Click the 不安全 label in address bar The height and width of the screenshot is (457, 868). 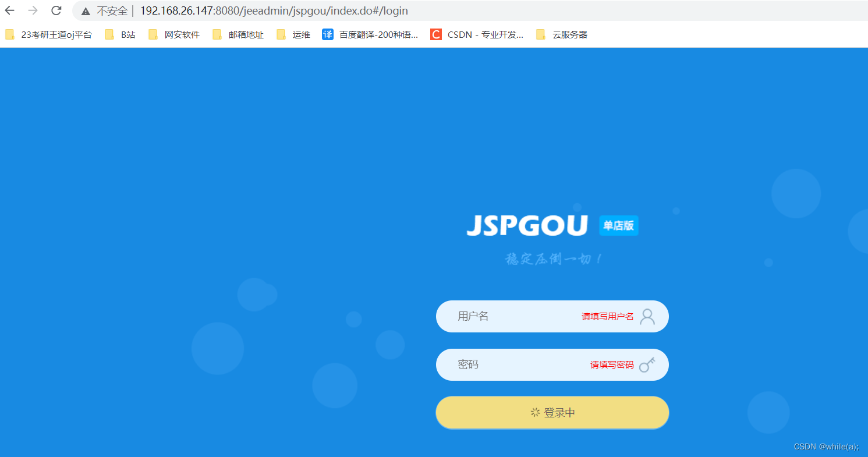pyautogui.click(x=112, y=11)
